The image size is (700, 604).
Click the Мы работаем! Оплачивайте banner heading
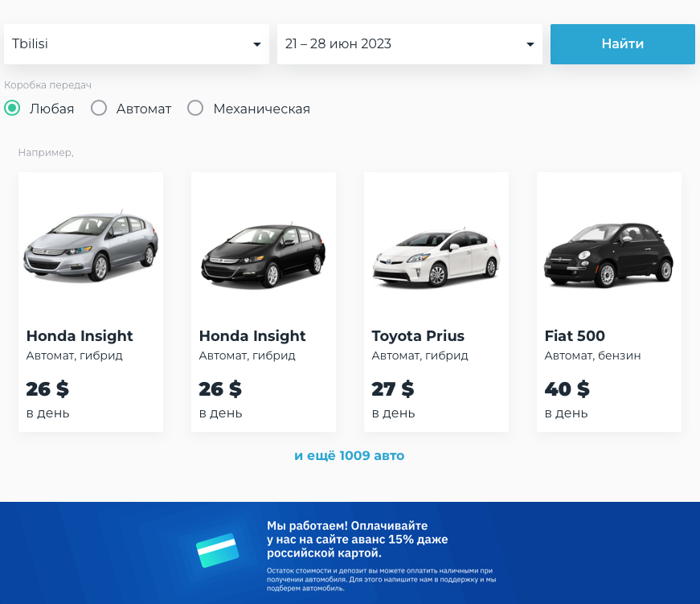point(357,539)
